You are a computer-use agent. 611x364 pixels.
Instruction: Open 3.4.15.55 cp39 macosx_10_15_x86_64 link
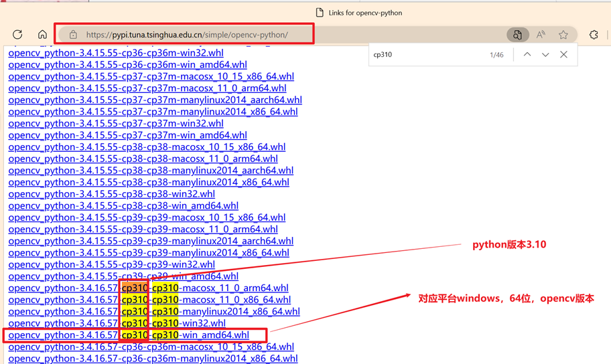pyautogui.click(x=147, y=217)
